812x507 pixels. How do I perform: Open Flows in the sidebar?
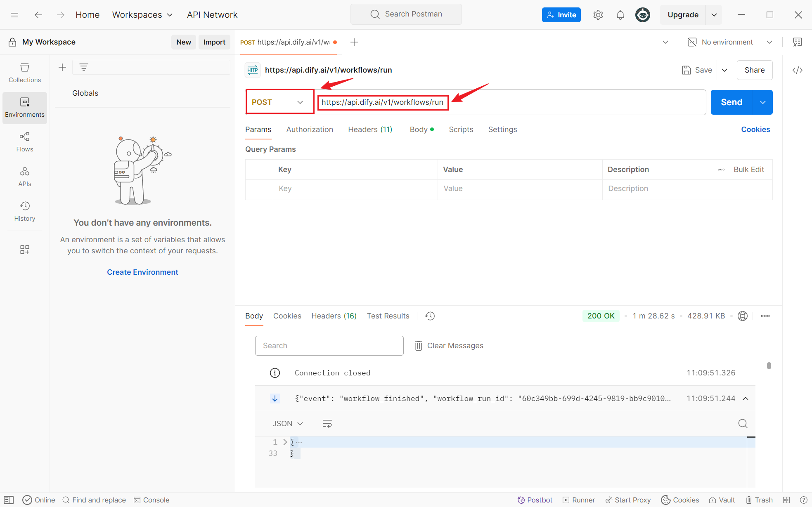(25, 142)
